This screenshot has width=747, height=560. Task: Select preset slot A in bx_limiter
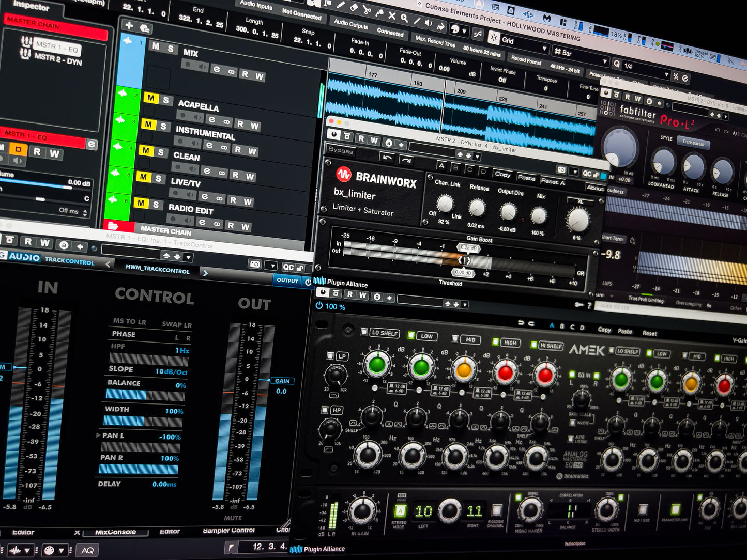click(x=441, y=165)
